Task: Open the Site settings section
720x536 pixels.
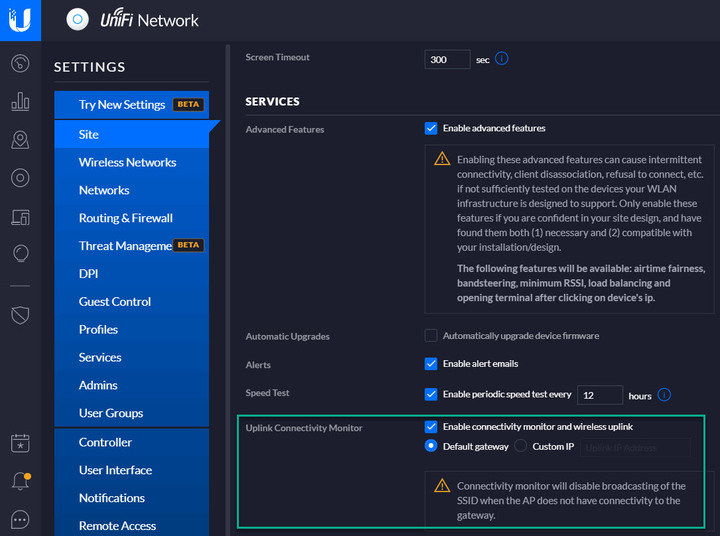Action: click(x=132, y=134)
